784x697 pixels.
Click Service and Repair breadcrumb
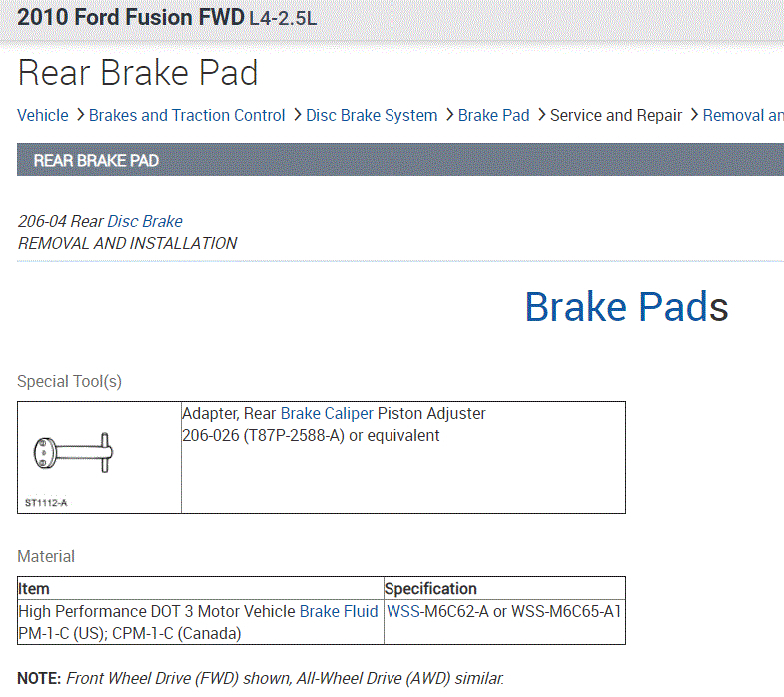point(616,115)
